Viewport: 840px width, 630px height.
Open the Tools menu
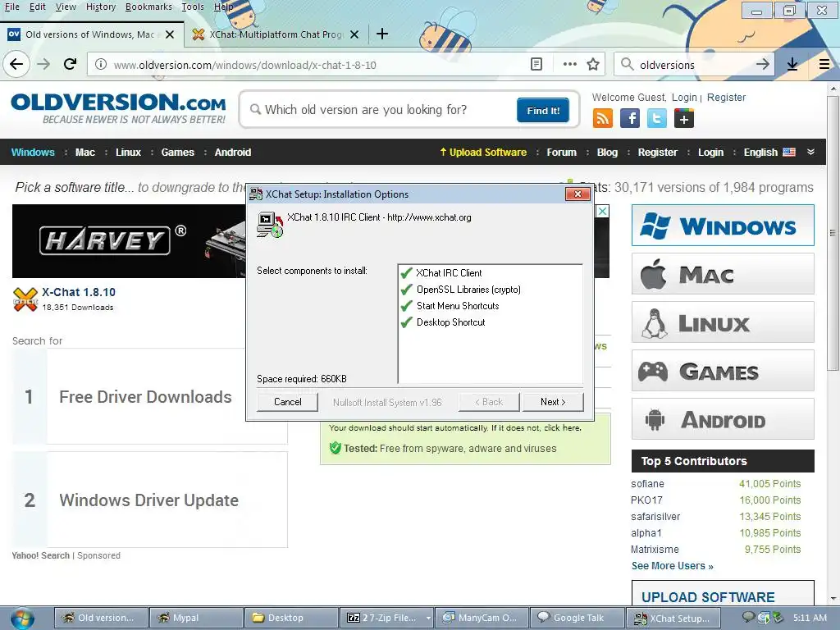192,7
